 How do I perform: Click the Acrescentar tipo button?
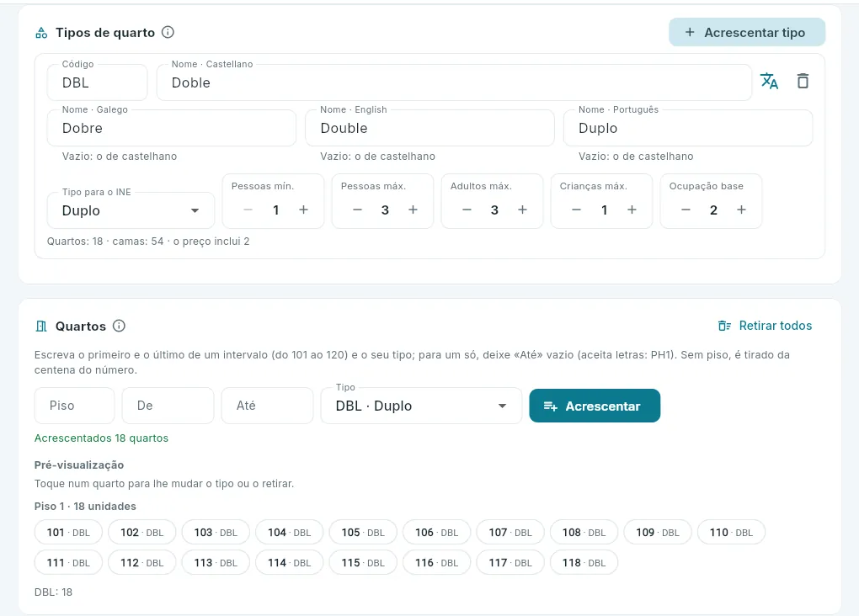click(747, 32)
